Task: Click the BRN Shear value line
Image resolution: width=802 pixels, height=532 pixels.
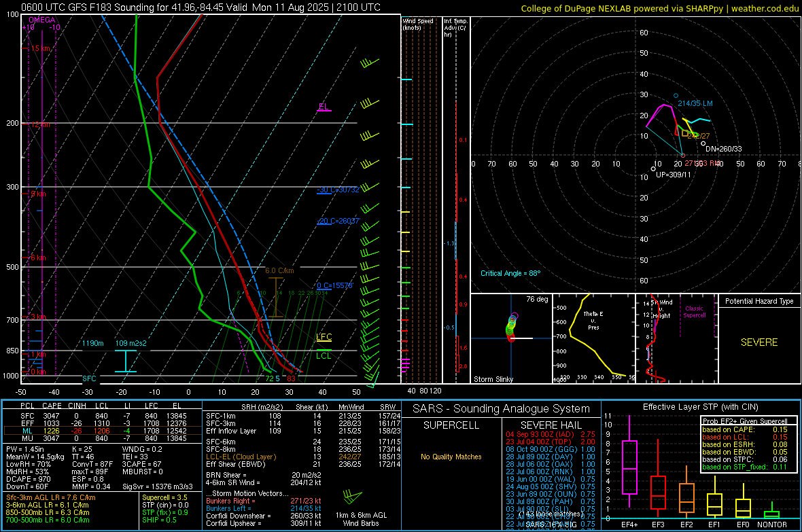Action: pyautogui.click(x=264, y=475)
